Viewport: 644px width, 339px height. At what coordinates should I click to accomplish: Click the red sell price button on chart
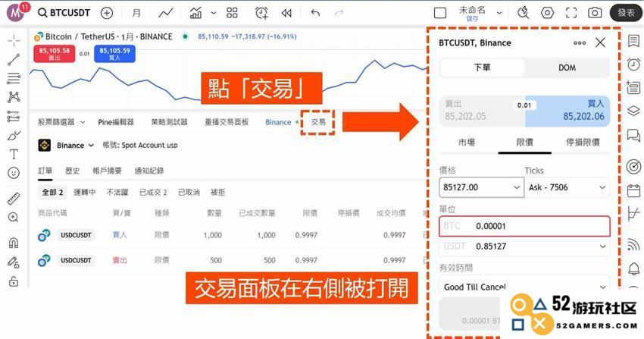point(55,54)
